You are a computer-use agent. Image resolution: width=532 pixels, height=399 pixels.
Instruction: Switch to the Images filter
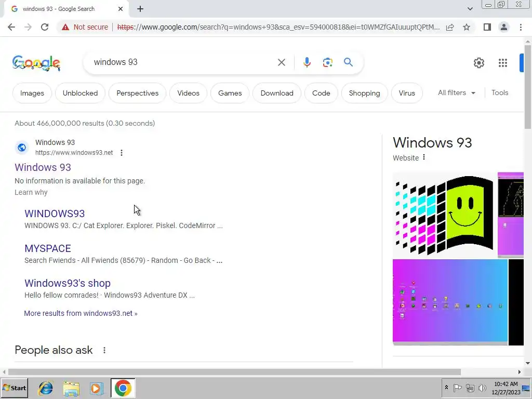coord(32,93)
